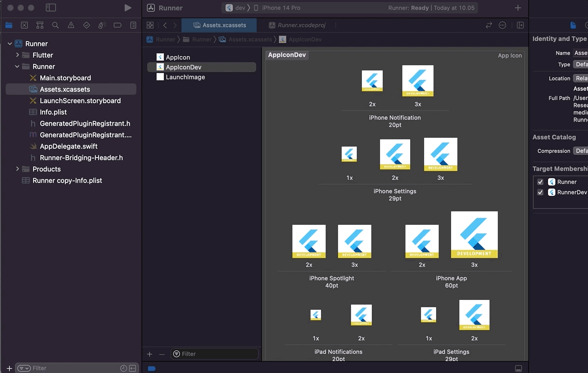Open the Symbol navigator
588x373 pixels.
[x=40, y=25]
